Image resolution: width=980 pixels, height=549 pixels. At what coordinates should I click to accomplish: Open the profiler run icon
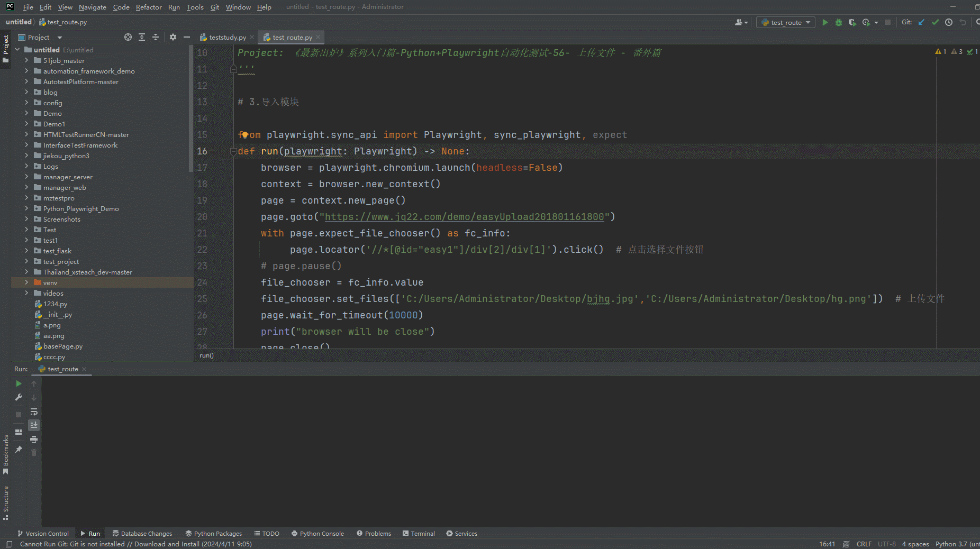[866, 22]
